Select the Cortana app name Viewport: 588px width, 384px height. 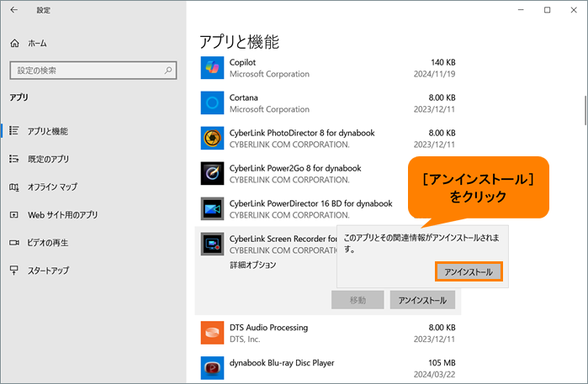[244, 97]
